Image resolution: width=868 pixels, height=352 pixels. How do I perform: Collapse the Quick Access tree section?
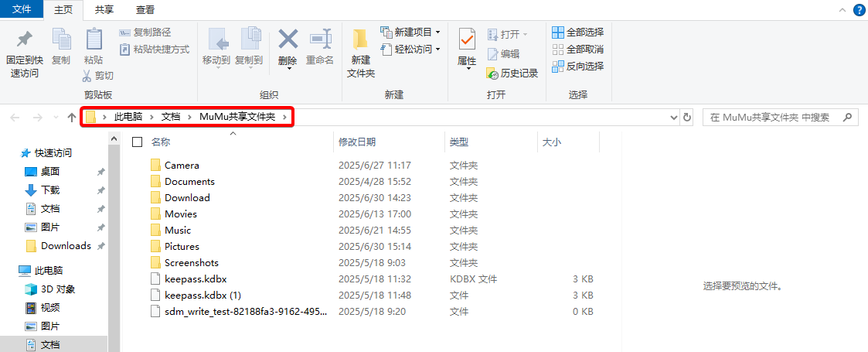click(15, 153)
